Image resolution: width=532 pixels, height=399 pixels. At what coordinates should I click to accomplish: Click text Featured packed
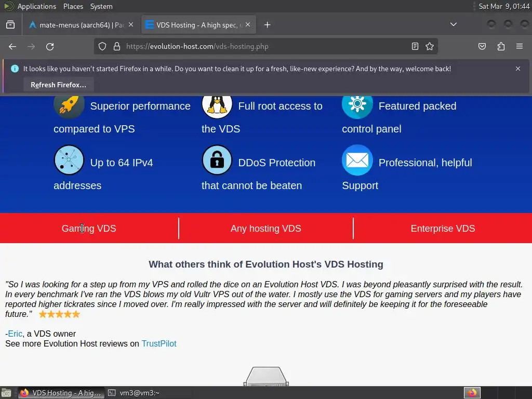417,106
